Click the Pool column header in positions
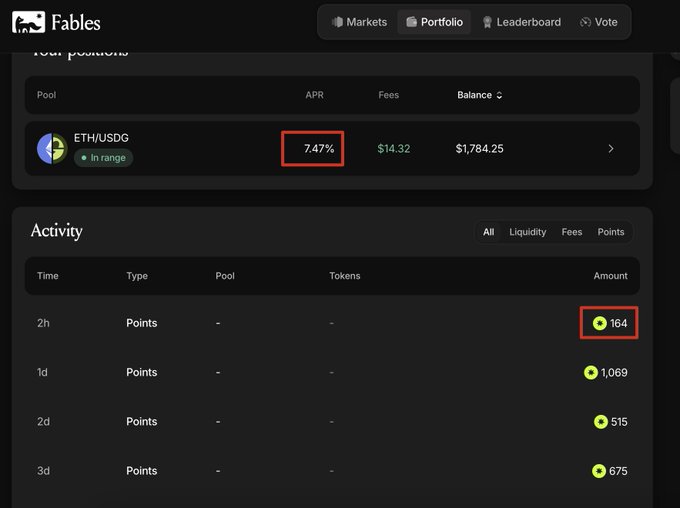 point(46,95)
